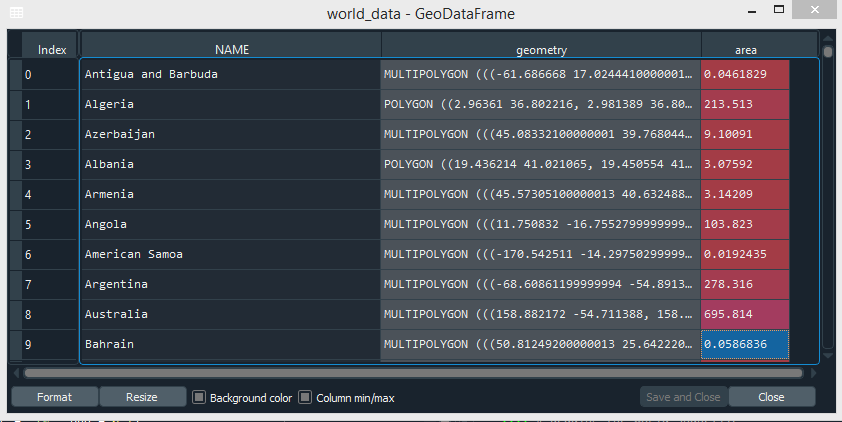Click Angola's MULTIPOLYGON geometry cell
This screenshot has width=842, height=422.
pyautogui.click(x=540, y=224)
